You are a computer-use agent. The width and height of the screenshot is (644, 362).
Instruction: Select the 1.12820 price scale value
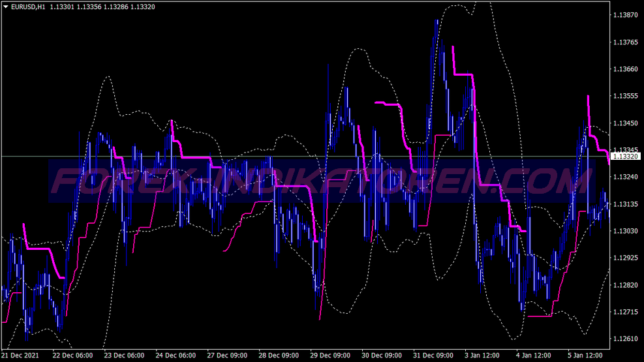(627, 286)
